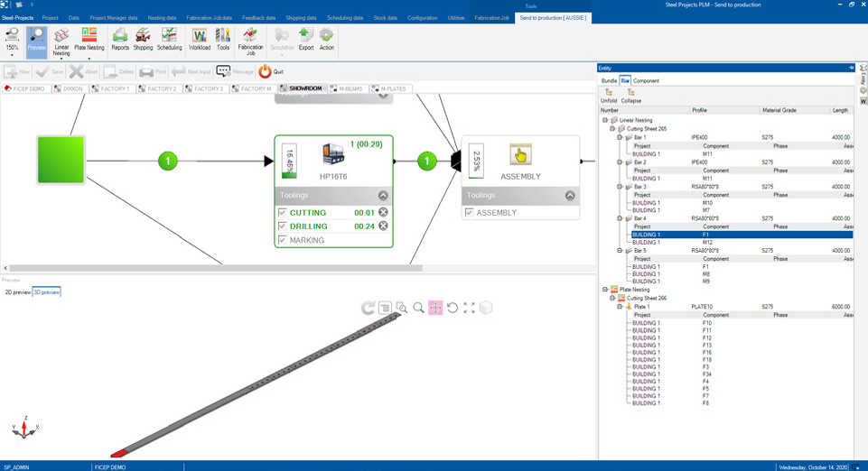Select the ASSEMBLY hand icon
This screenshot has height=471, width=868.
coord(520,154)
